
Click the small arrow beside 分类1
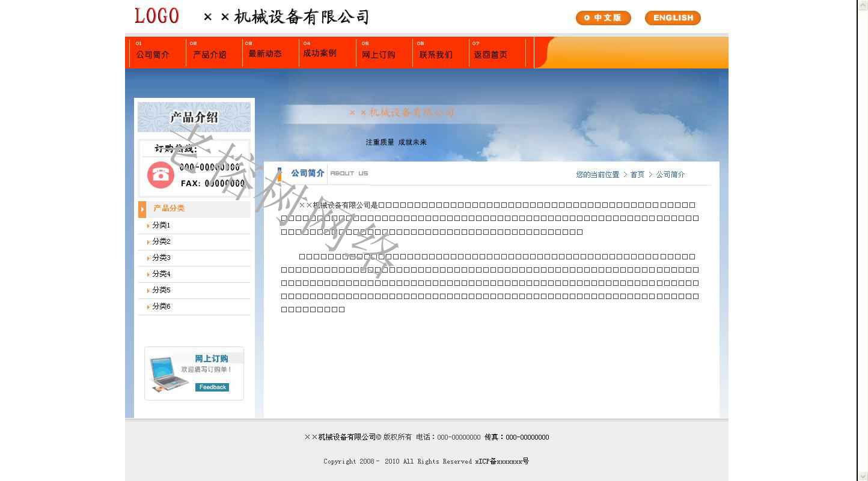coord(148,226)
